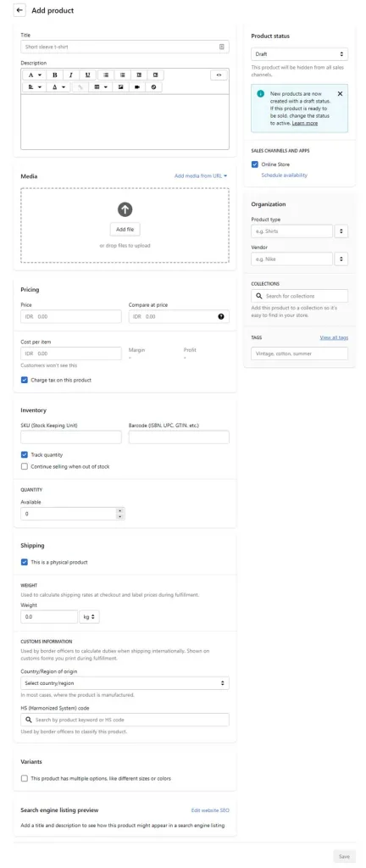Open the View all tags link

click(x=334, y=337)
